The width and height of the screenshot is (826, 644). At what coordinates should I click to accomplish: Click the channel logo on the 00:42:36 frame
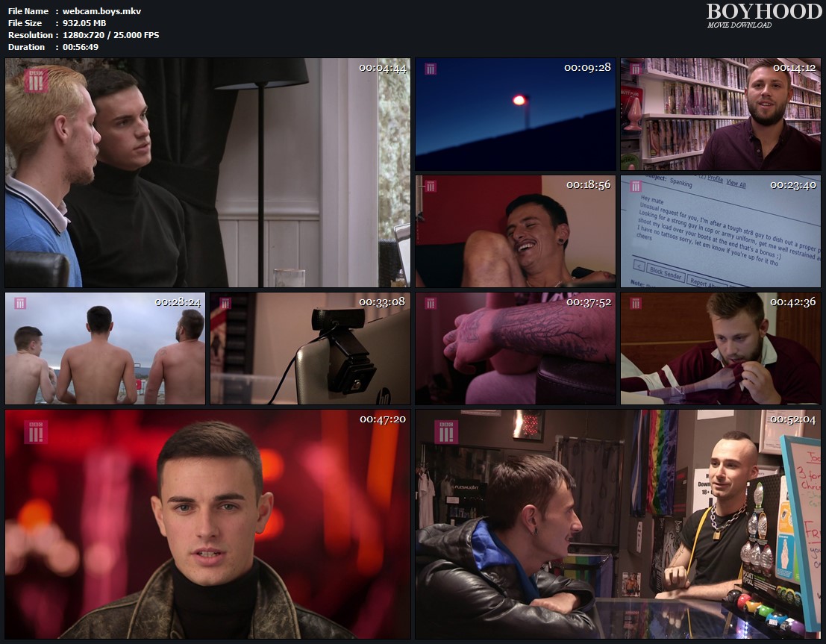pyautogui.click(x=636, y=303)
